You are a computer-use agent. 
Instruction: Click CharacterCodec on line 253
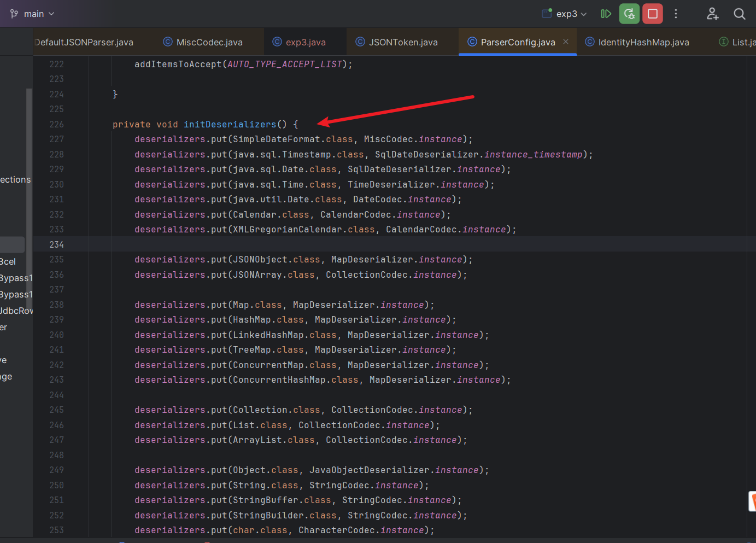click(x=337, y=530)
